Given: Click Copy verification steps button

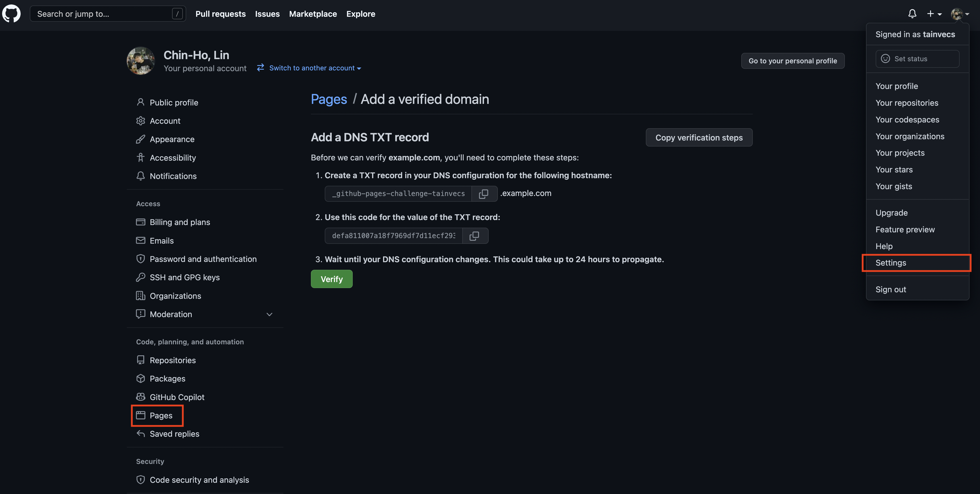Looking at the screenshot, I should pos(699,137).
